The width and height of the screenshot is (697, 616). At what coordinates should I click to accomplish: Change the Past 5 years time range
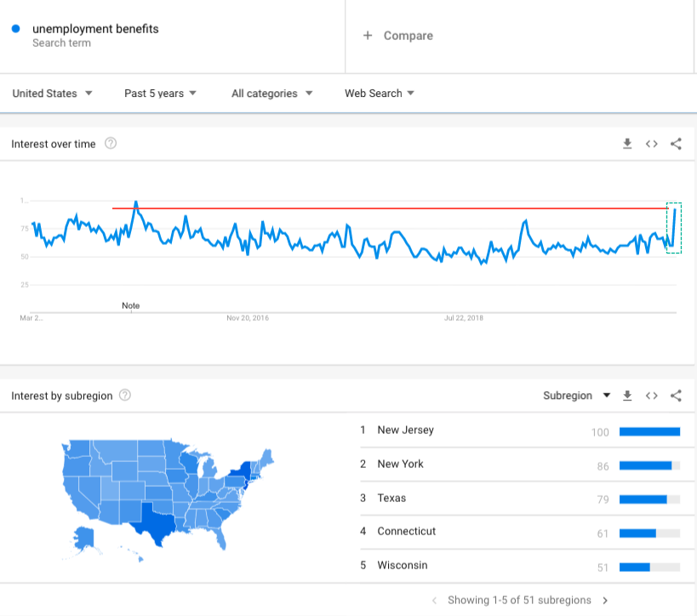point(160,94)
